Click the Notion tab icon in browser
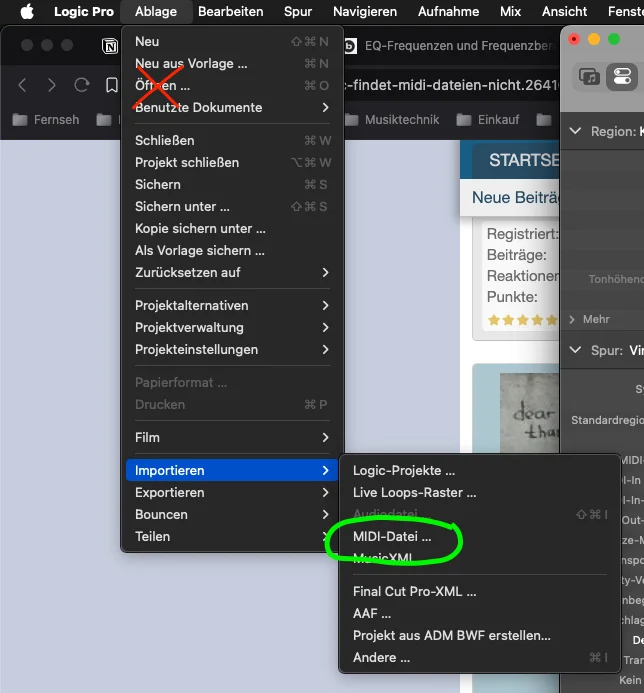The height and width of the screenshot is (693, 644). [x=110, y=46]
